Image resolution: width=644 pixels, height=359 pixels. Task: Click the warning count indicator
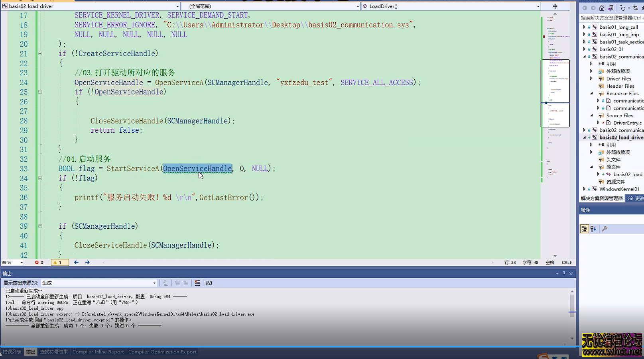[59, 263]
